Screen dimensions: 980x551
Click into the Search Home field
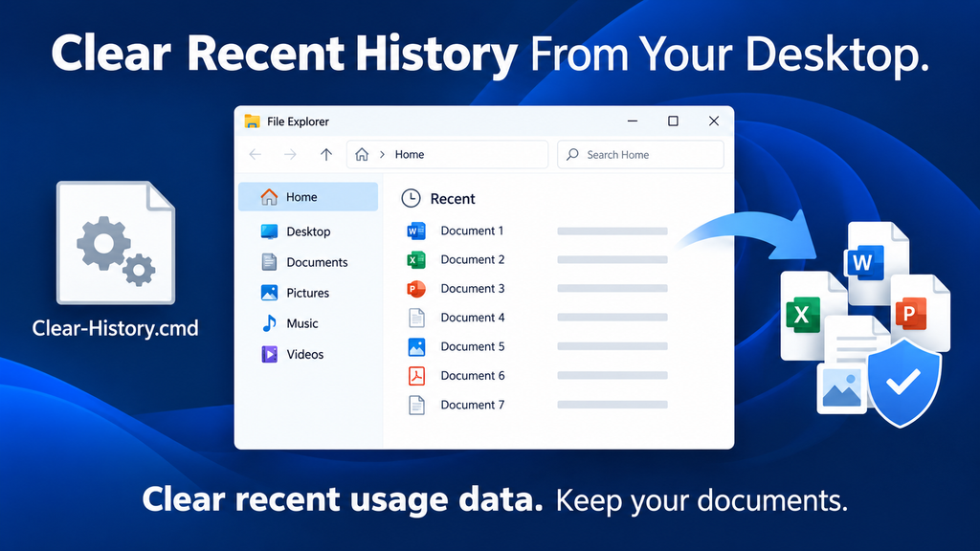click(640, 154)
